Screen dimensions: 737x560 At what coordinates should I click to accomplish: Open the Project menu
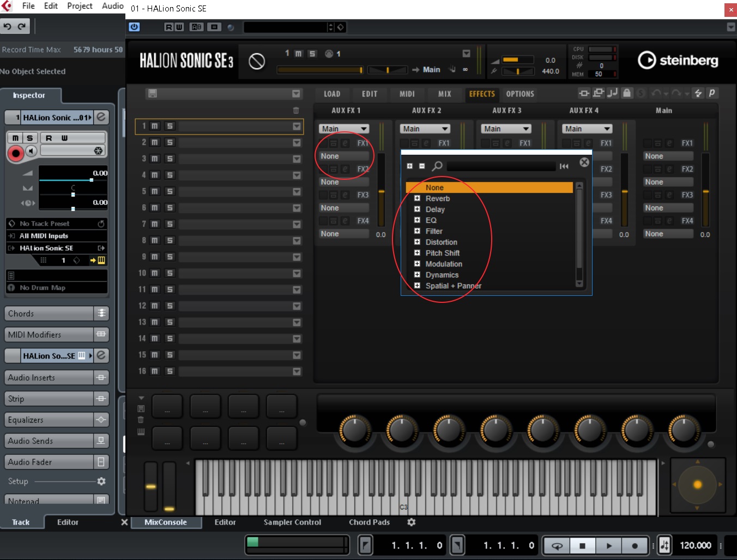[80, 6]
